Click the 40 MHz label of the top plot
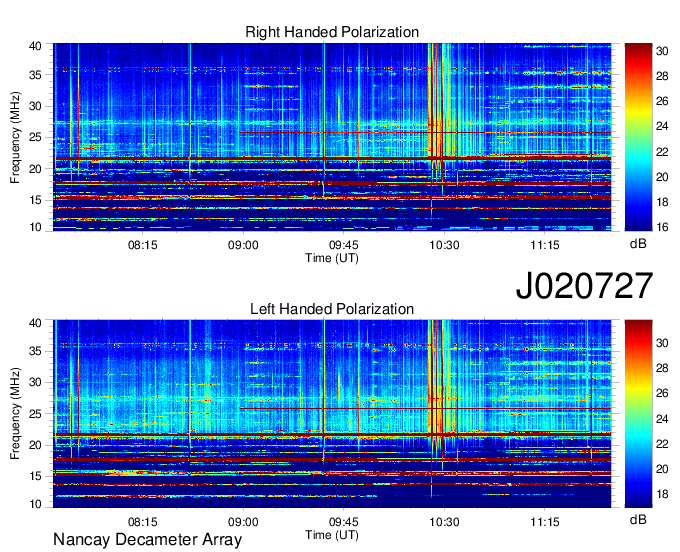The width and height of the screenshot is (680, 552). tap(36, 46)
